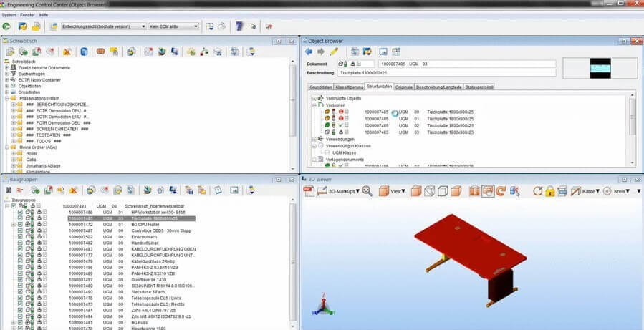Open the 3D-Markups dropdown
This screenshot has height=330, width=644.
pos(344,191)
